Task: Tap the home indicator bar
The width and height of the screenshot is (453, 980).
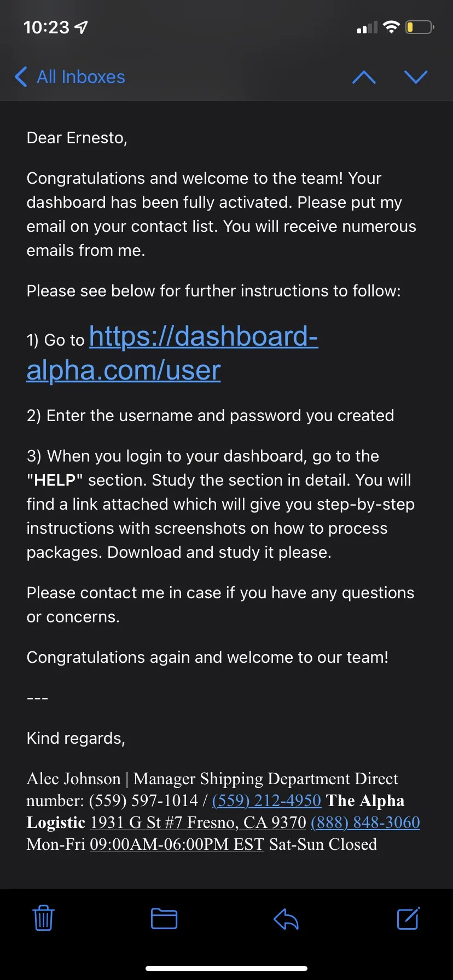Action: pos(226,969)
